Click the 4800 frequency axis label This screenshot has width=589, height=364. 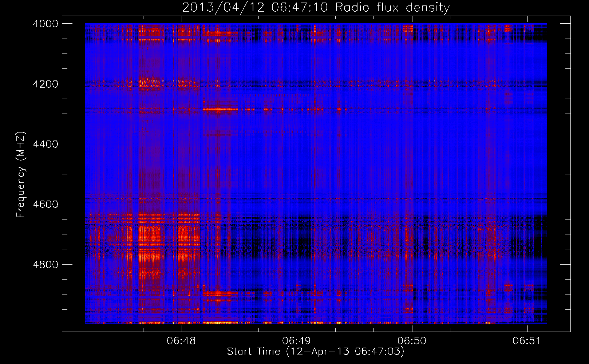[x=46, y=265]
